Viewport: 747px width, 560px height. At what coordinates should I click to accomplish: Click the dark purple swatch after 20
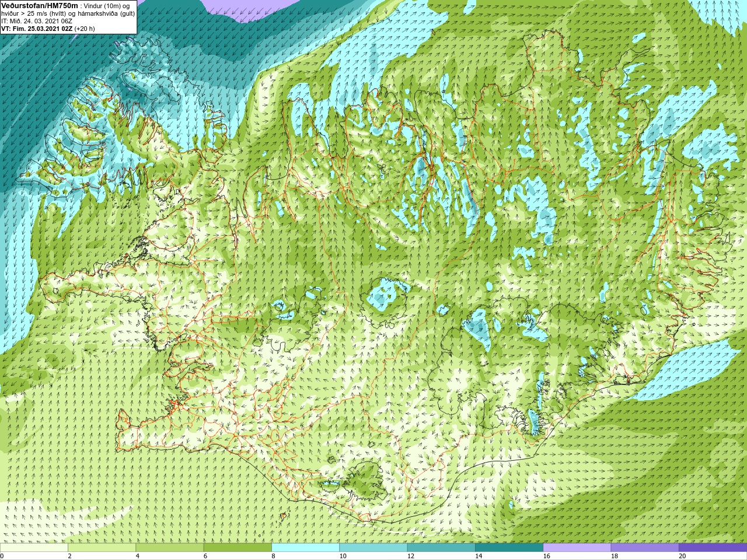pyautogui.click(x=713, y=548)
